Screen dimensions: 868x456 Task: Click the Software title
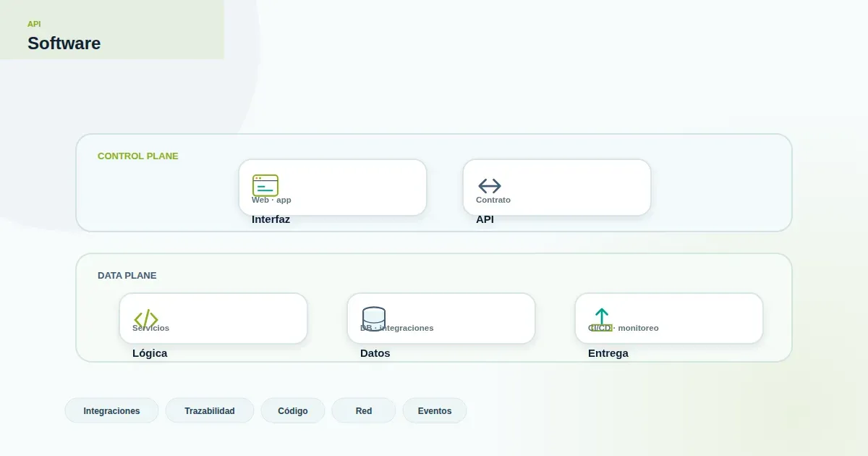(x=64, y=43)
